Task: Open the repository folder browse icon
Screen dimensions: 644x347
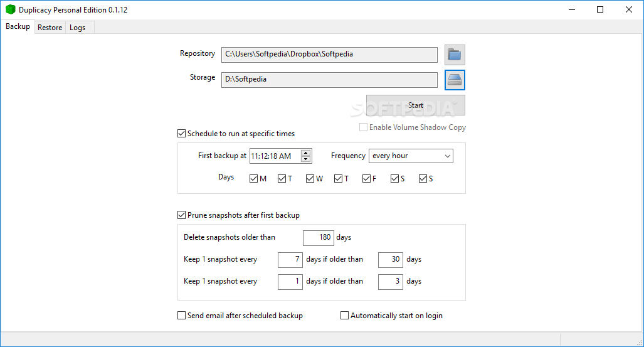Action: tap(455, 55)
